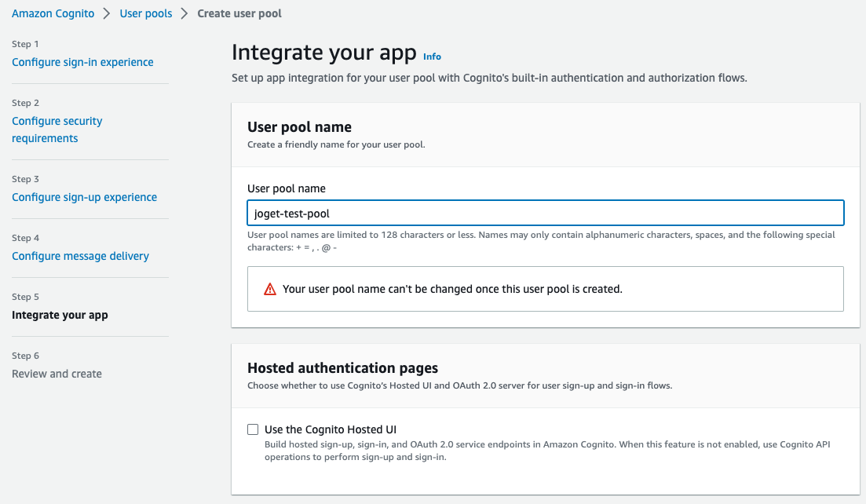Enable Use the Cognito Hosted UI checkbox
The image size is (866, 504).
pos(253,429)
